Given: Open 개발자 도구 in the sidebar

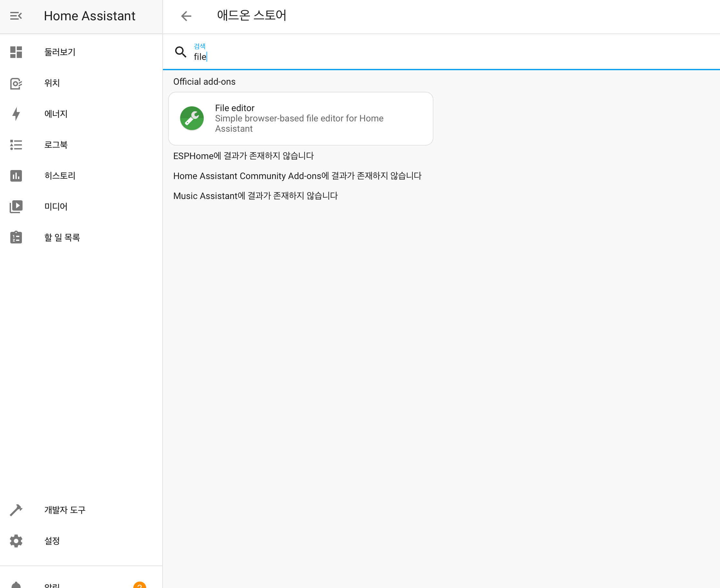Looking at the screenshot, I should coord(81,510).
